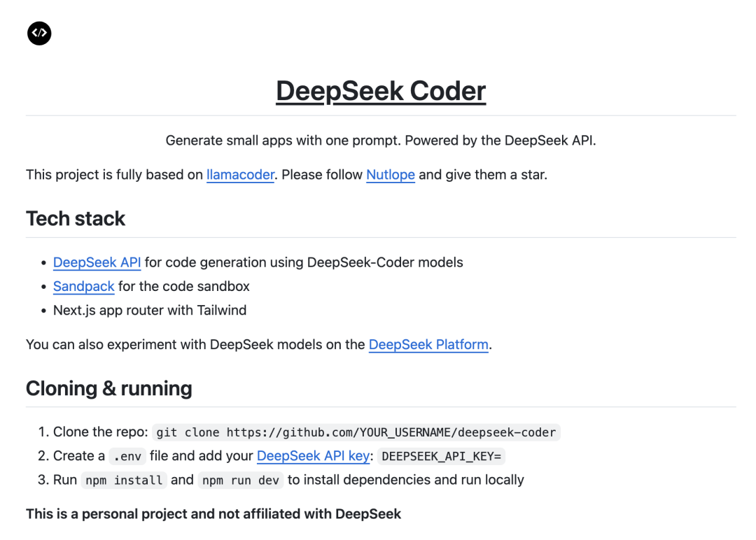Viewport: 756px width, 540px height.
Task: Click 'for the code sandbox' text
Action: tap(184, 286)
